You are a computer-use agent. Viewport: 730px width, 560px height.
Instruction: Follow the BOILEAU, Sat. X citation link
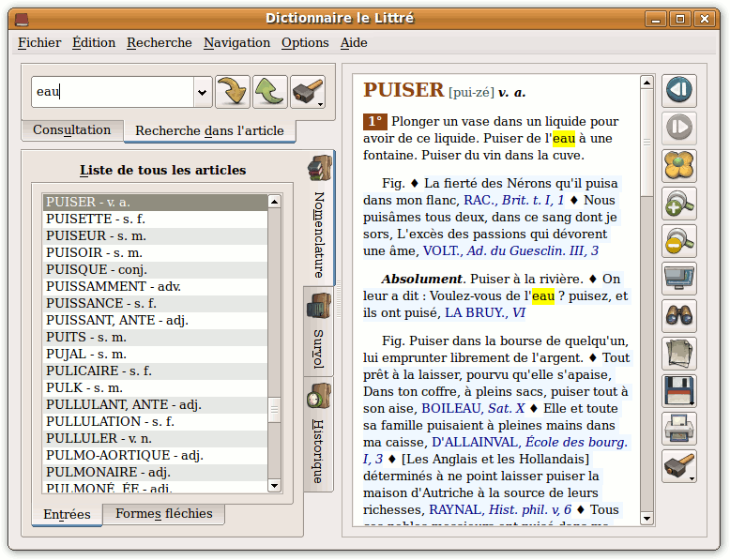(473, 409)
